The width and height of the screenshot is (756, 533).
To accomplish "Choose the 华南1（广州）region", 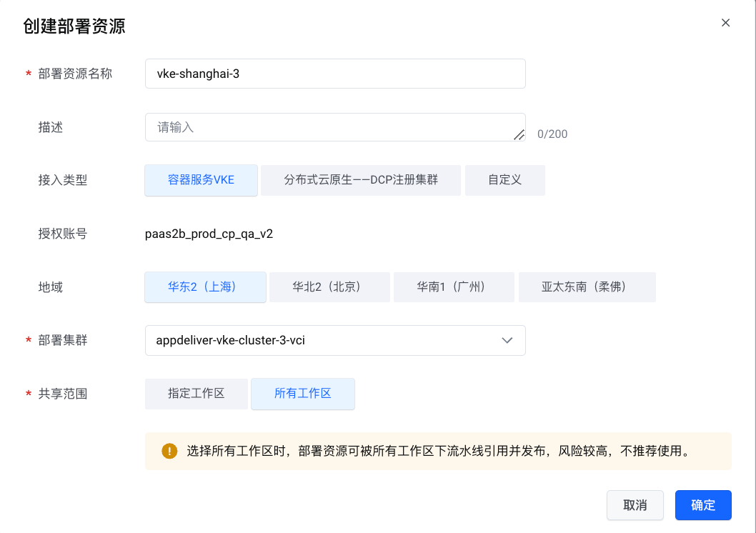I will pyautogui.click(x=454, y=287).
